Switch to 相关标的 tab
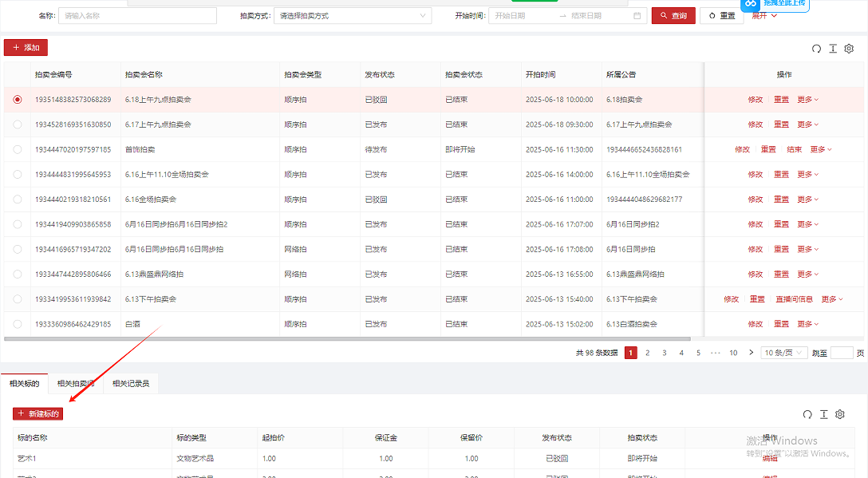This screenshot has width=868, height=478. point(25,383)
